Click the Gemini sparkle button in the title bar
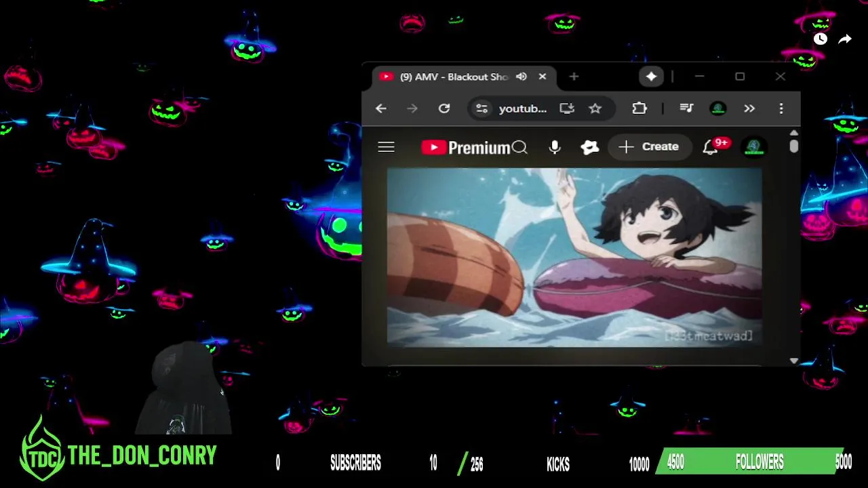 click(x=651, y=77)
